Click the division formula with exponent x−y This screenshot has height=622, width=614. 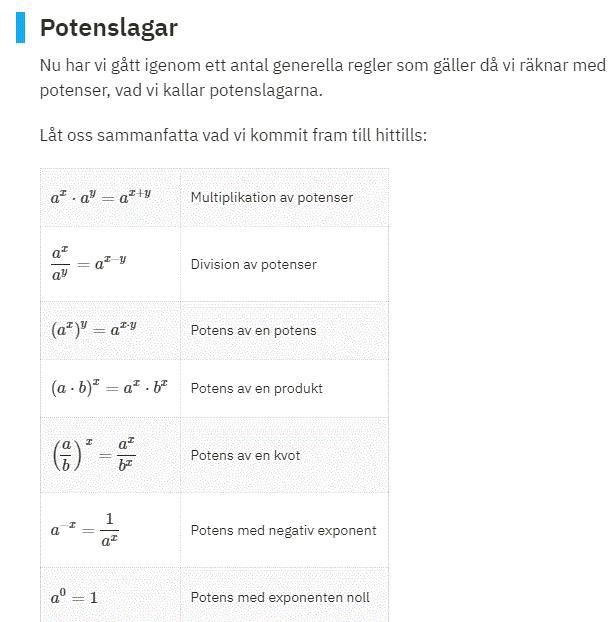[x=88, y=264]
